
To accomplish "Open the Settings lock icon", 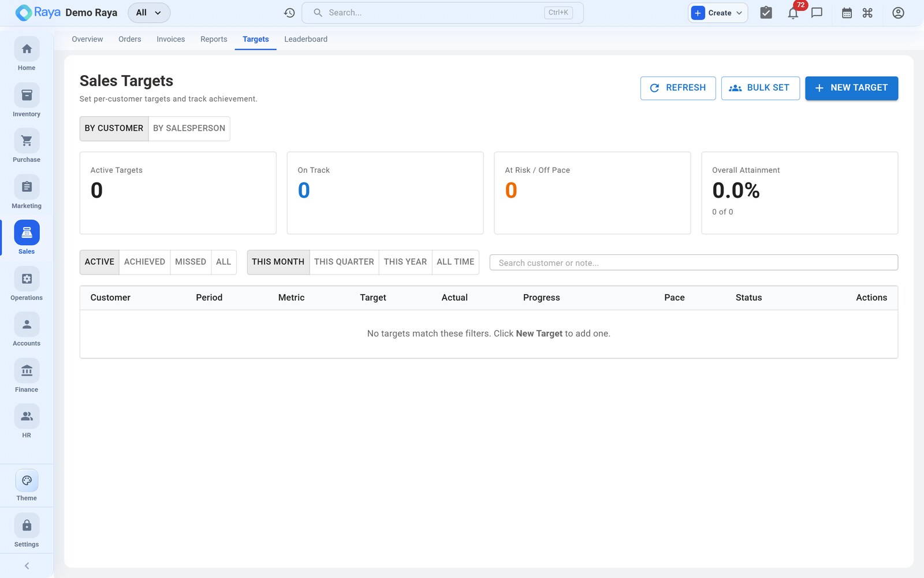I will pyautogui.click(x=27, y=526).
